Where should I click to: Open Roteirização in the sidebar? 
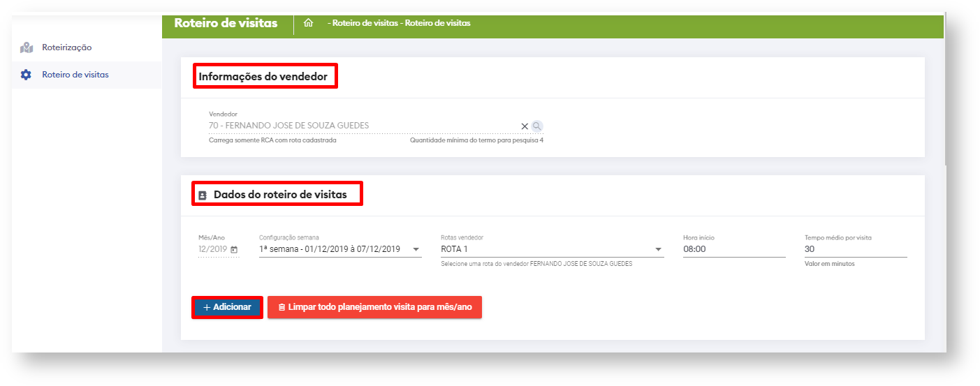[87, 47]
